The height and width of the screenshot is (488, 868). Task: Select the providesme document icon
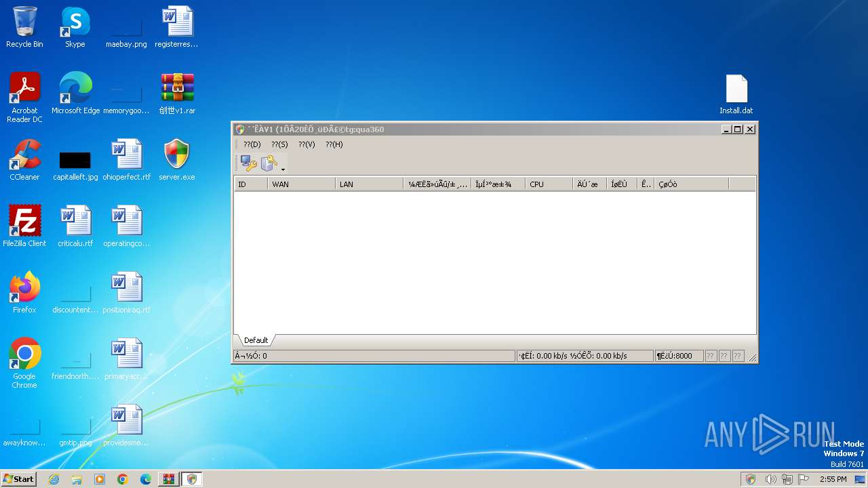126,426
